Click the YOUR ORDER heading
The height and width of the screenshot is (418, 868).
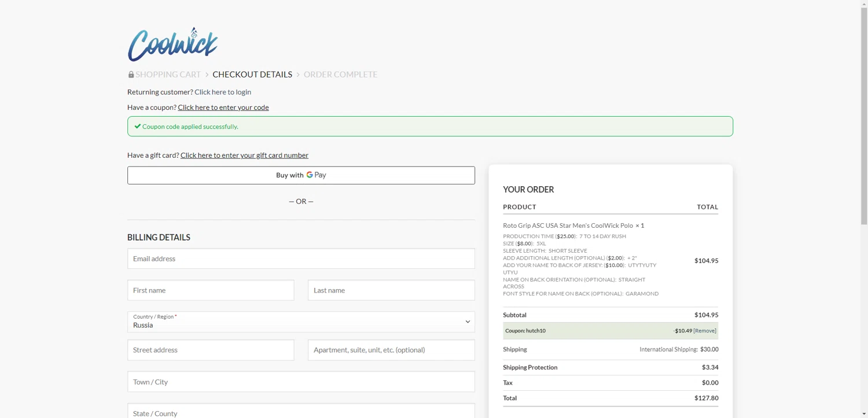click(528, 190)
